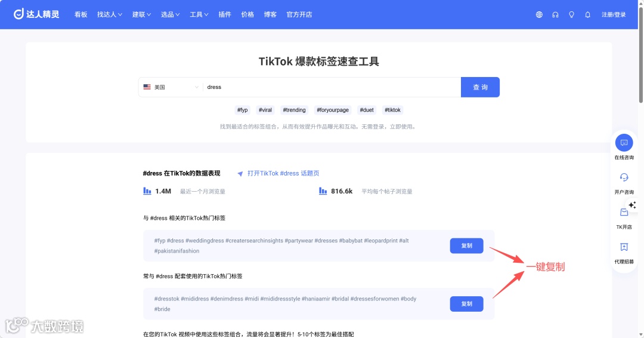
Task: Open the 价格 page
Action: [x=247, y=14]
